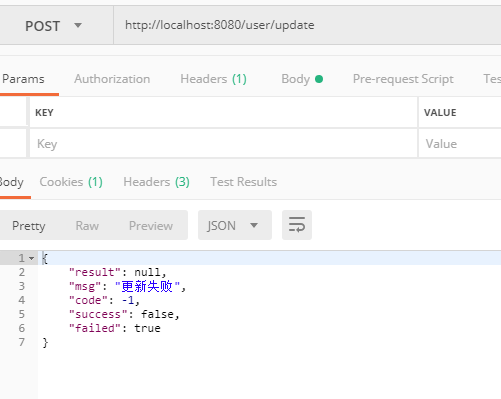
Task: Select the Pretty response view
Action: coord(29,226)
